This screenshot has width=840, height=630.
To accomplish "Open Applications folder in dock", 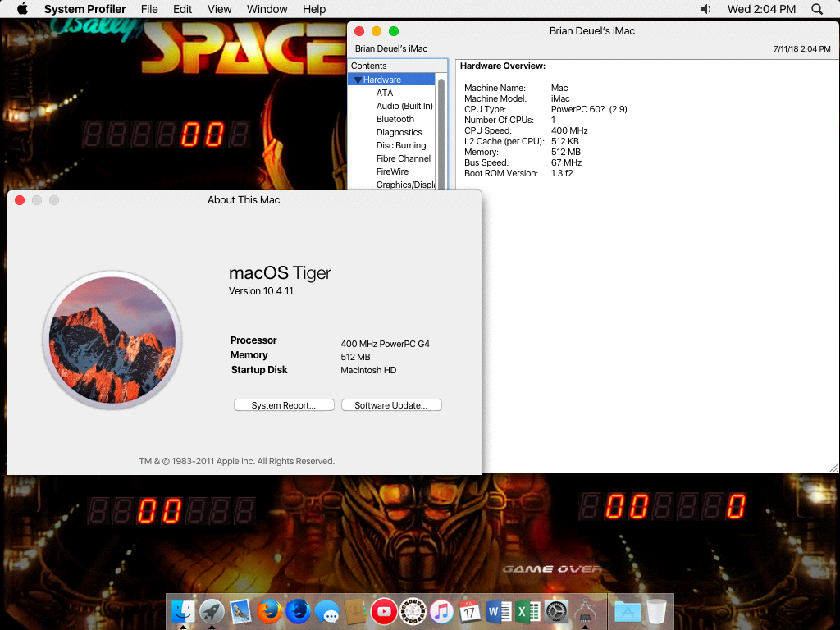I will pyautogui.click(x=628, y=611).
